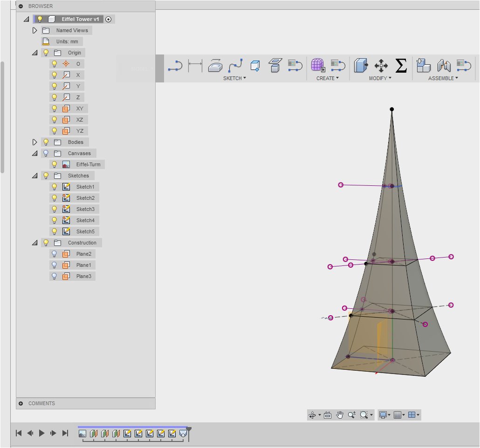Collapse the BROWSER panel
Screen dimensions: 480x448
tap(21, 6)
